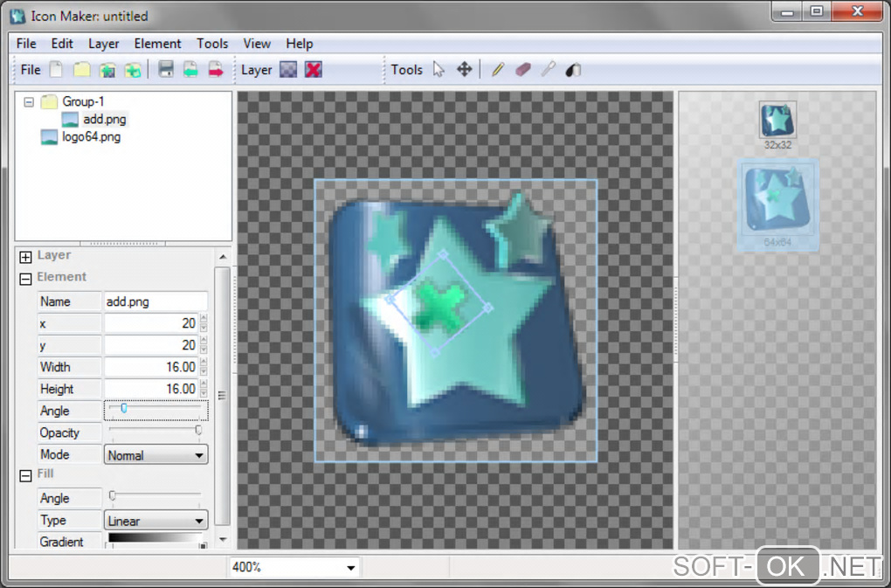Click the green X element on canvas
This screenshot has height=588, width=891.
pos(438,307)
